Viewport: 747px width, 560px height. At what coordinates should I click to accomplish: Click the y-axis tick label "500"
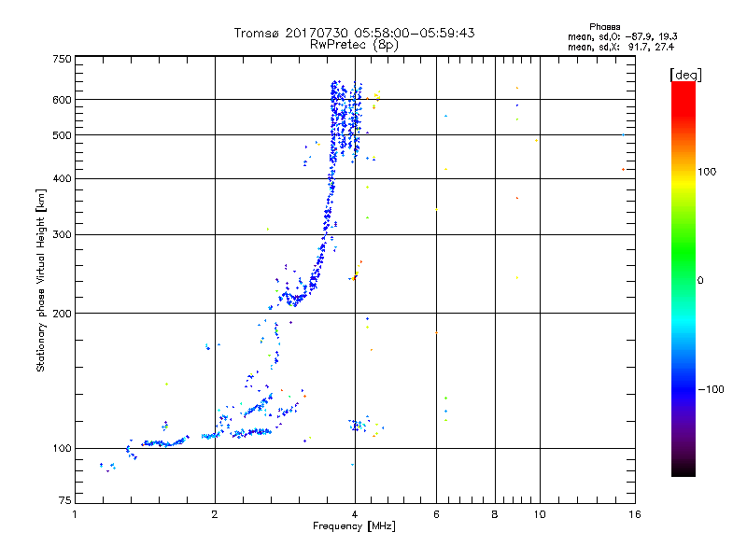coord(62,135)
